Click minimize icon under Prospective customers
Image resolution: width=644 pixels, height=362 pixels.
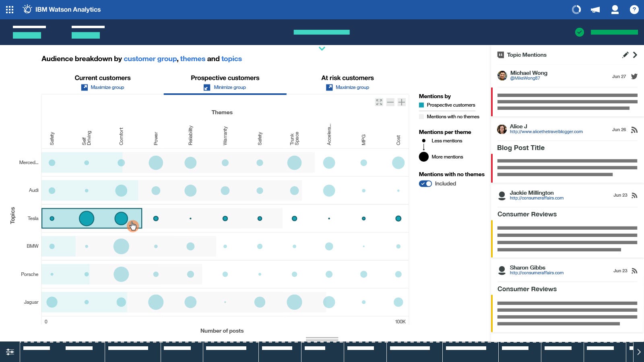[x=207, y=87]
